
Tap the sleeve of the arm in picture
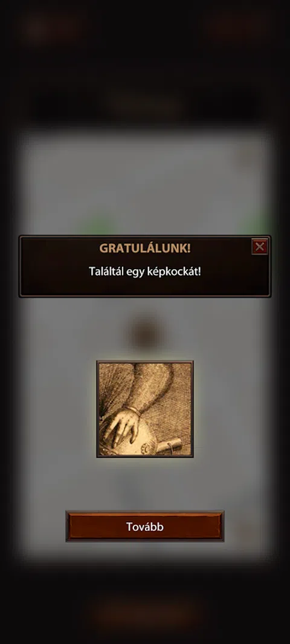[x=150, y=385]
